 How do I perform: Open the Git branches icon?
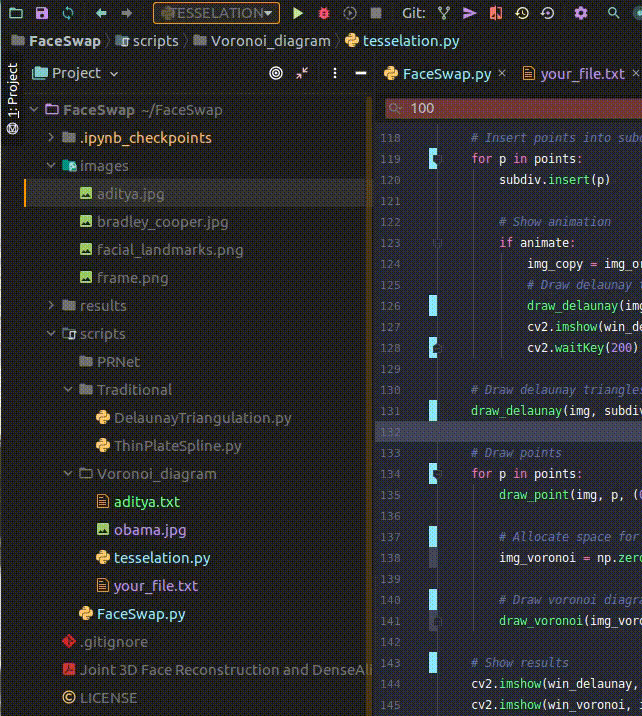[x=444, y=13]
